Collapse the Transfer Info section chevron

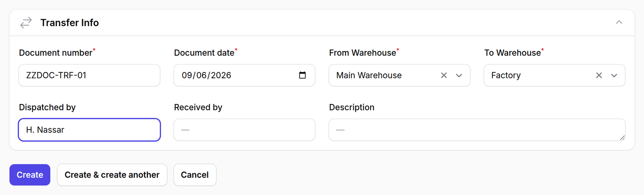click(619, 22)
